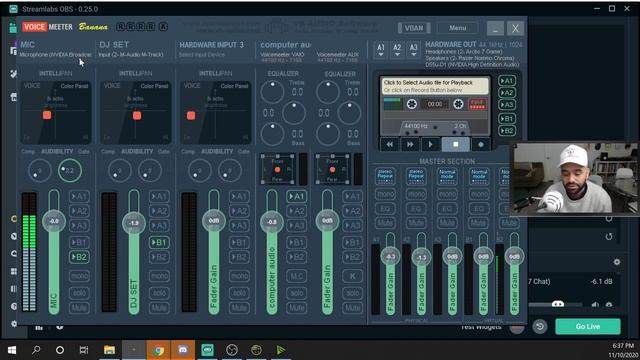
Task: Click Streamlabs replay buffer icon beside Go Live
Action: (x=540, y=326)
